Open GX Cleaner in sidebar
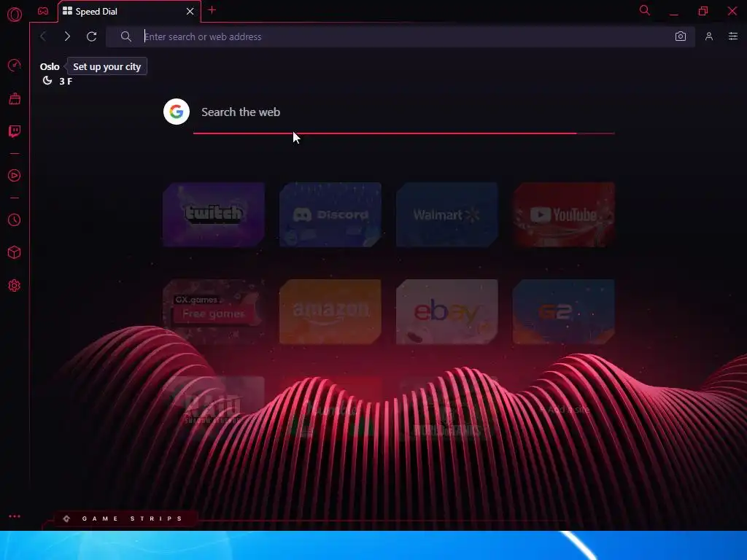Image resolution: width=747 pixels, height=560 pixels. tap(15, 98)
